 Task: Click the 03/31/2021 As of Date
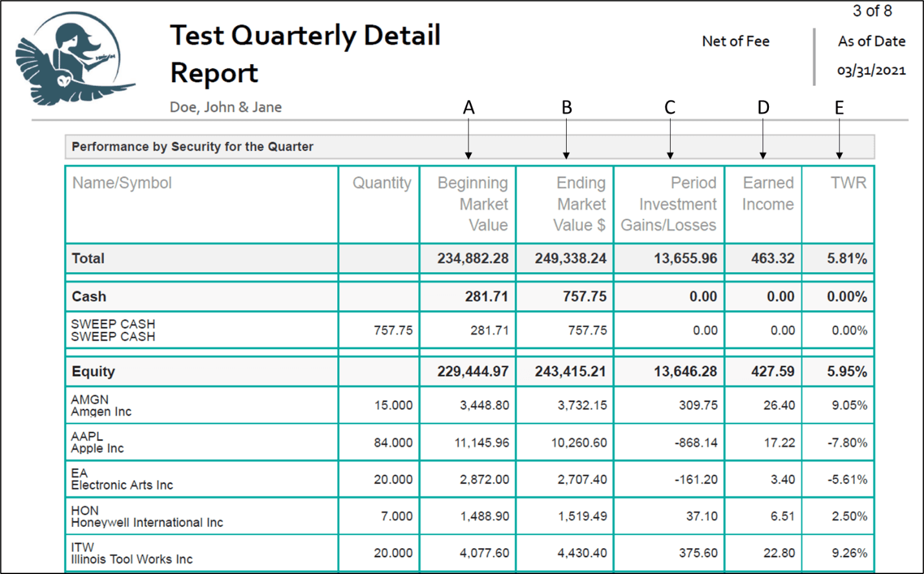tap(871, 70)
